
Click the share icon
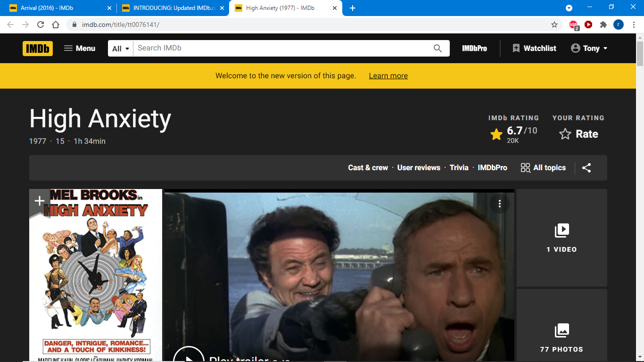[x=586, y=168]
